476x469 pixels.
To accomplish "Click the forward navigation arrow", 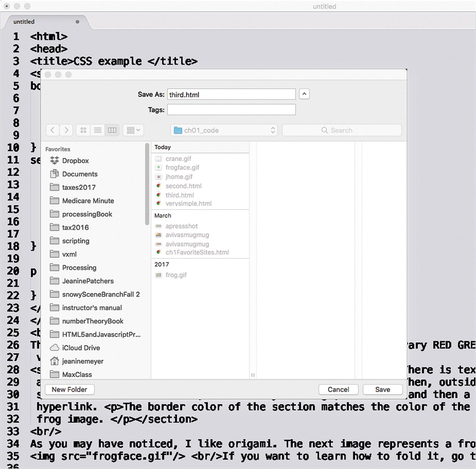I will point(66,130).
